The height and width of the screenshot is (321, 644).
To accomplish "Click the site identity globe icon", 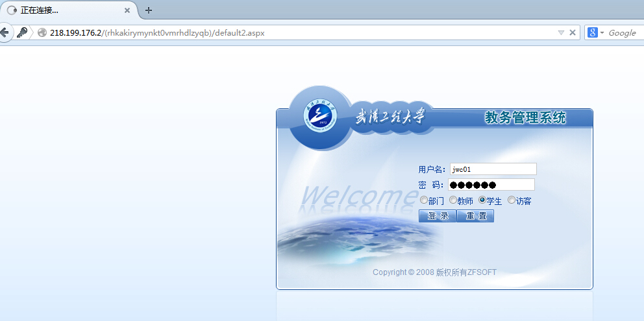I will click(x=42, y=33).
